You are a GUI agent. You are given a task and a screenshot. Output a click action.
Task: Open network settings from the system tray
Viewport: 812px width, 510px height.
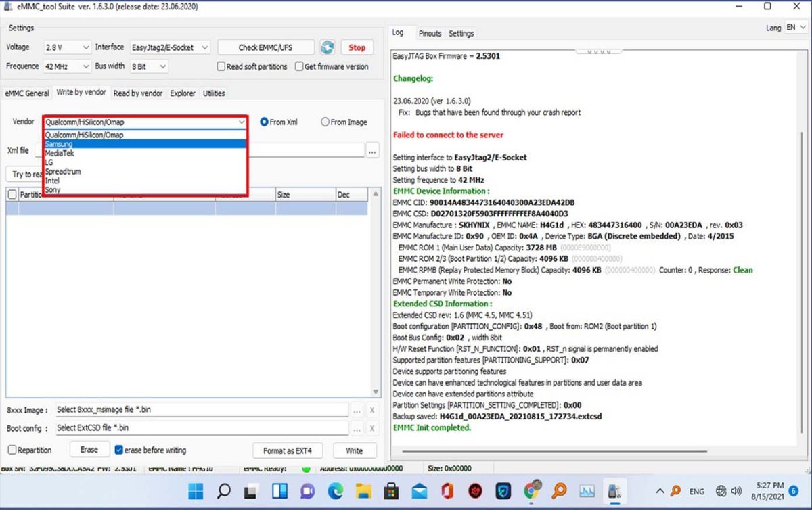pyautogui.click(x=721, y=492)
